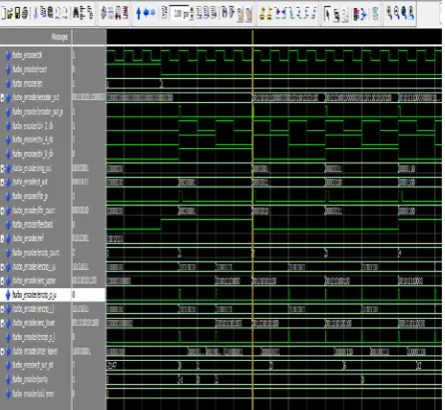Click the run length time input field
The image size is (445, 410).
point(179,13)
